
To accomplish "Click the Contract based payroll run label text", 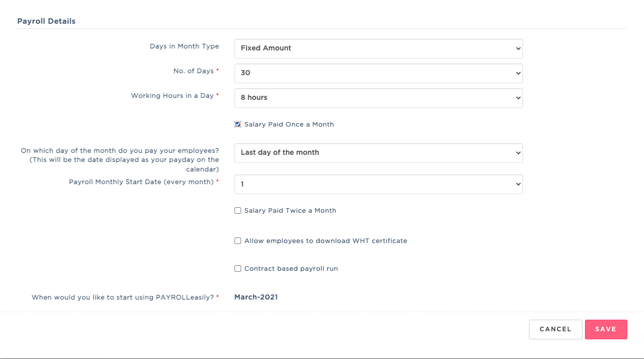I will pyautogui.click(x=291, y=269).
